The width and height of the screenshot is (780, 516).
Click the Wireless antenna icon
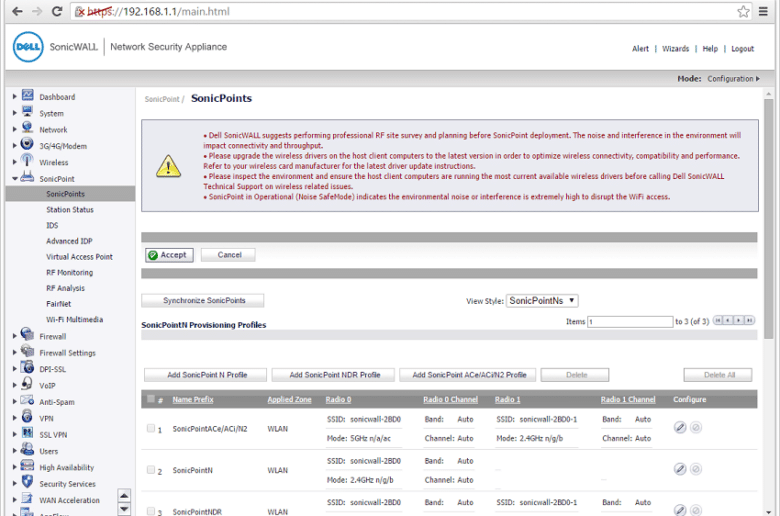27,160
